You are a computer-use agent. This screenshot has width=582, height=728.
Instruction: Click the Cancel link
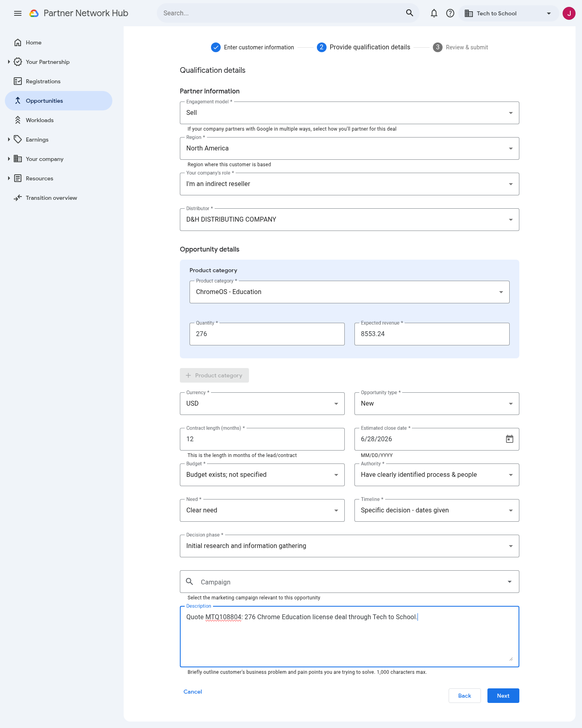(193, 692)
